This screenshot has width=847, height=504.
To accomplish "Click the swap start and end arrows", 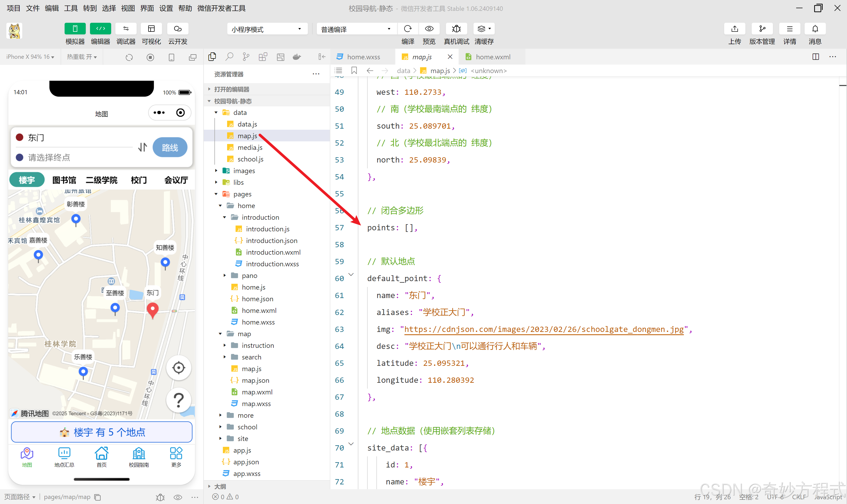I will tap(143, 147).
